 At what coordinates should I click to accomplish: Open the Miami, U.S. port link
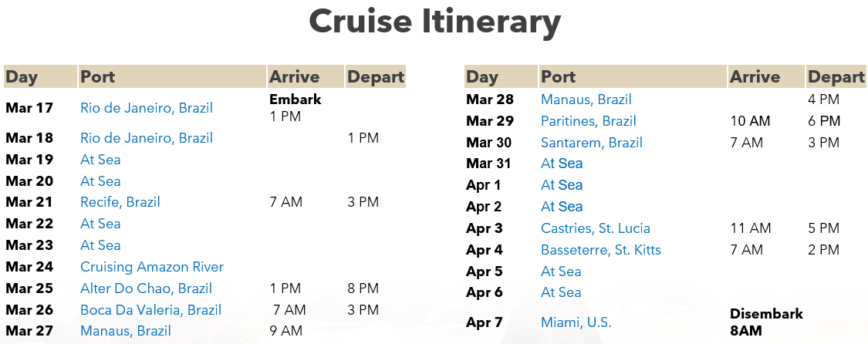click(576, 322)
